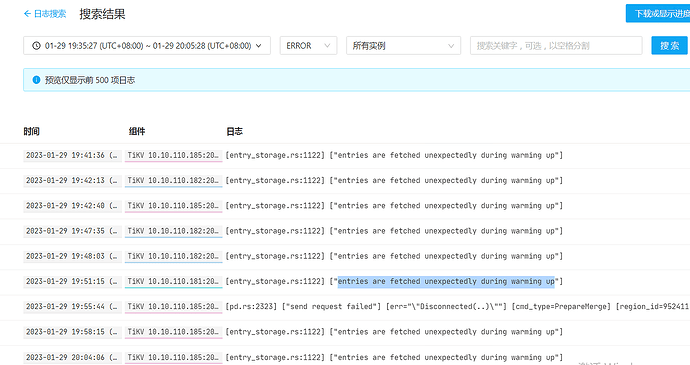Viewport: 690px width, 365px height.
Task: Click the 19:42:13 TiKV 10.10.110.182 tag
Action: click(x=173, y=181)
